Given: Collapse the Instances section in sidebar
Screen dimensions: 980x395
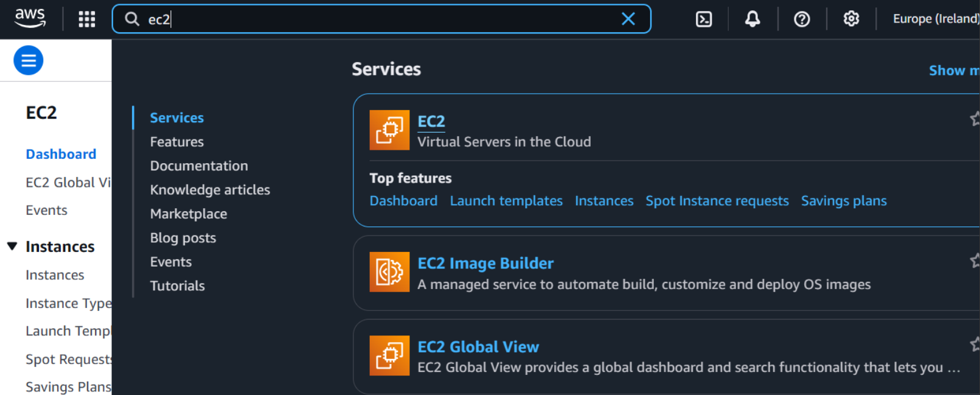Looking at the screenshot, I should pos(12,246).
